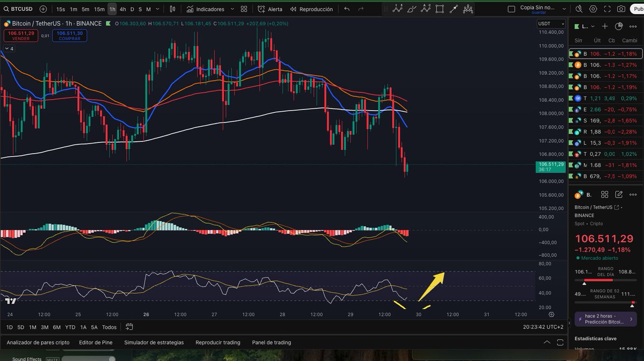This screenshot has width=644, height=361.
Task: Click the redo arrow
Action: [361, 9]
